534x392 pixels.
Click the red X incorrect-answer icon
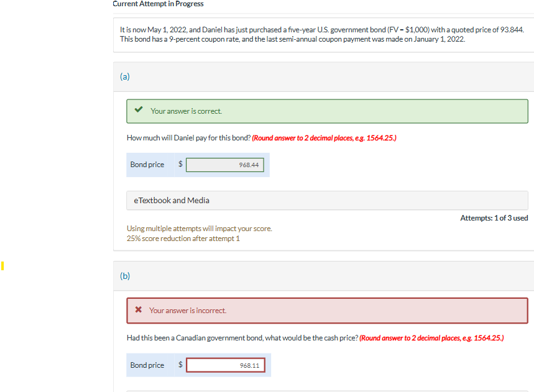coord(138,310)
